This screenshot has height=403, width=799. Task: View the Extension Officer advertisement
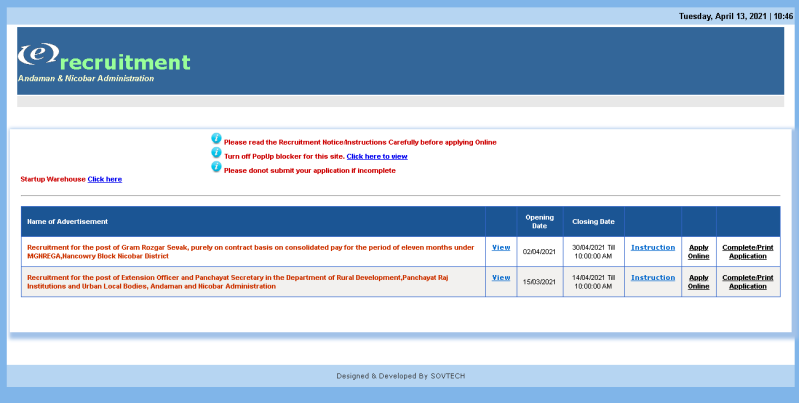pos(500,277)
